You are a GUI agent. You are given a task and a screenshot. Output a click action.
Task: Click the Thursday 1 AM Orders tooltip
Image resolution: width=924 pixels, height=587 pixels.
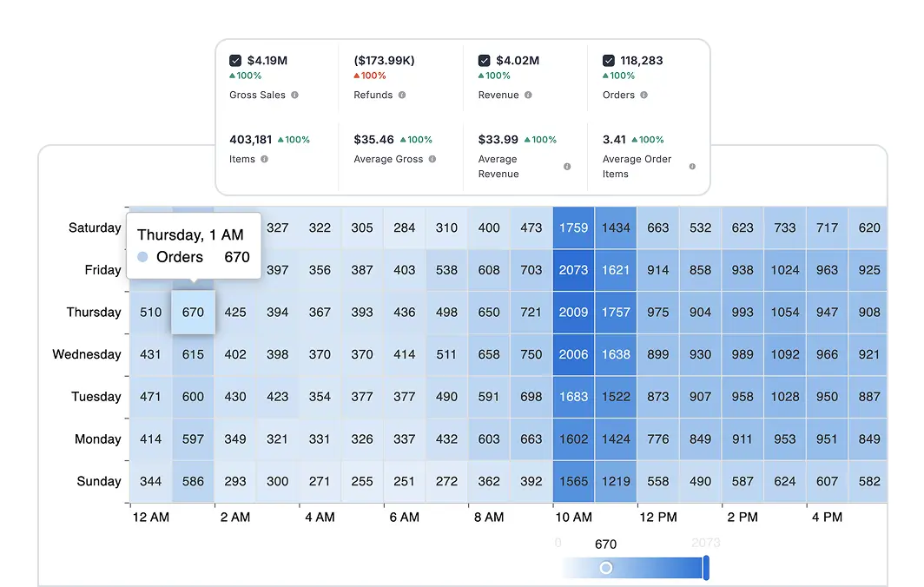coord(193,245)
